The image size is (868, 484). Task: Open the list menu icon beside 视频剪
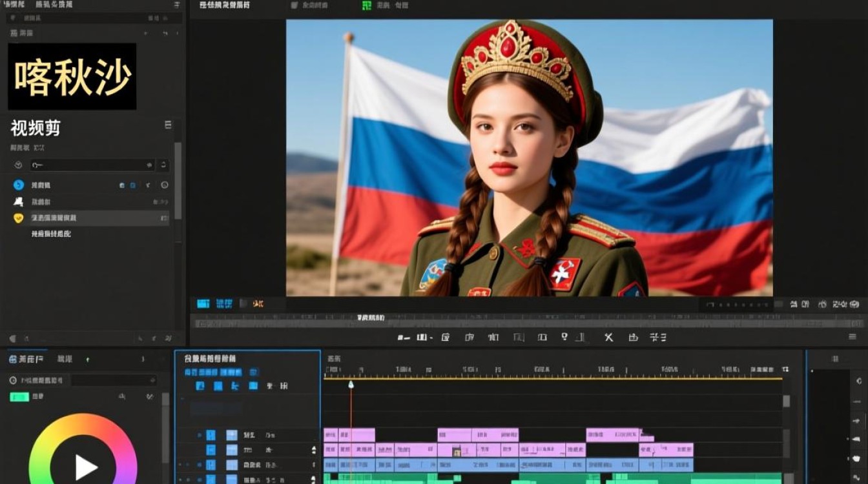click(168, 125)
